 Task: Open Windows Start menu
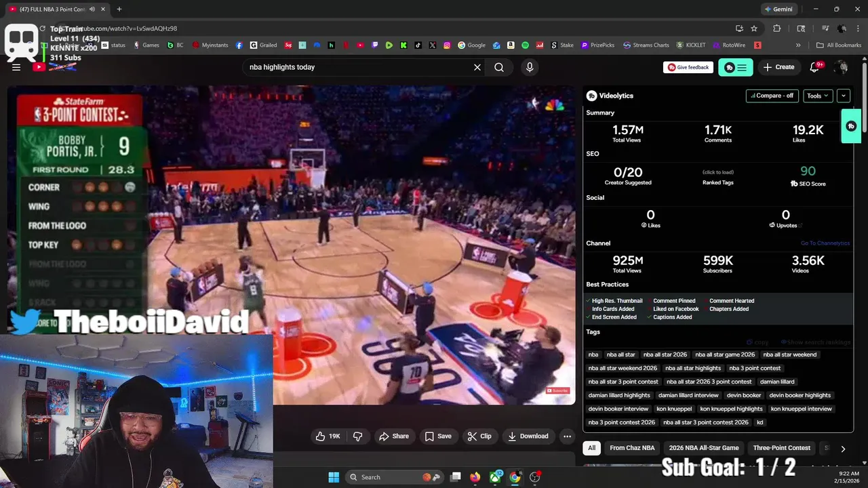[334, 477]
